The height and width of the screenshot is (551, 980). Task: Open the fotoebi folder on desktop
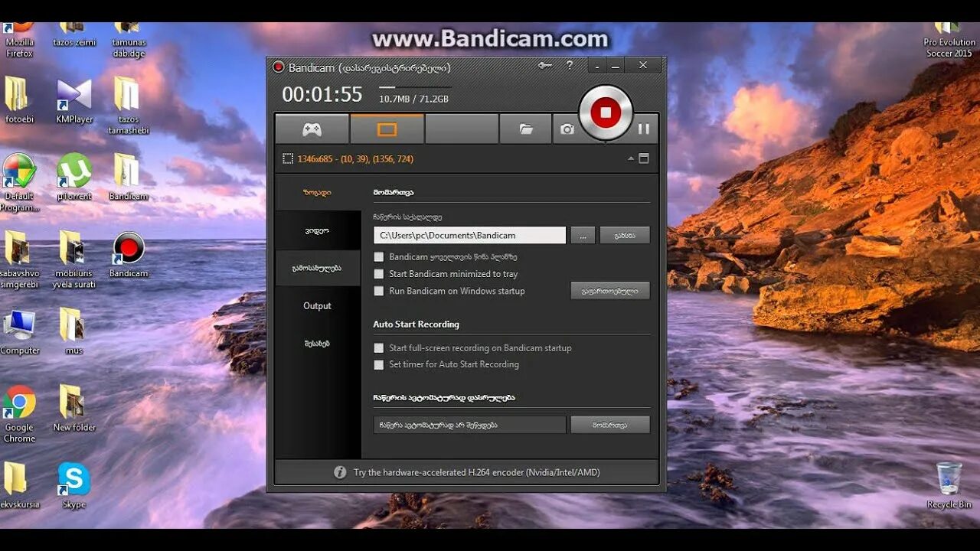(19, 100)
